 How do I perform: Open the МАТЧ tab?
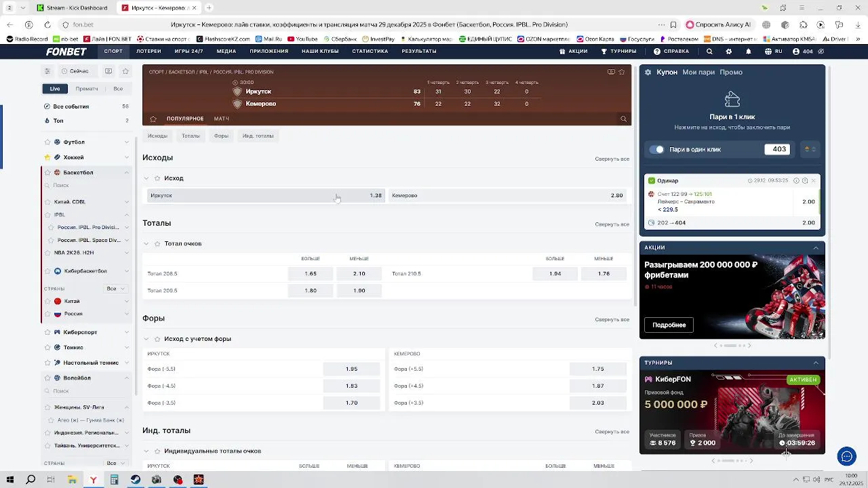tap(221, 119)
